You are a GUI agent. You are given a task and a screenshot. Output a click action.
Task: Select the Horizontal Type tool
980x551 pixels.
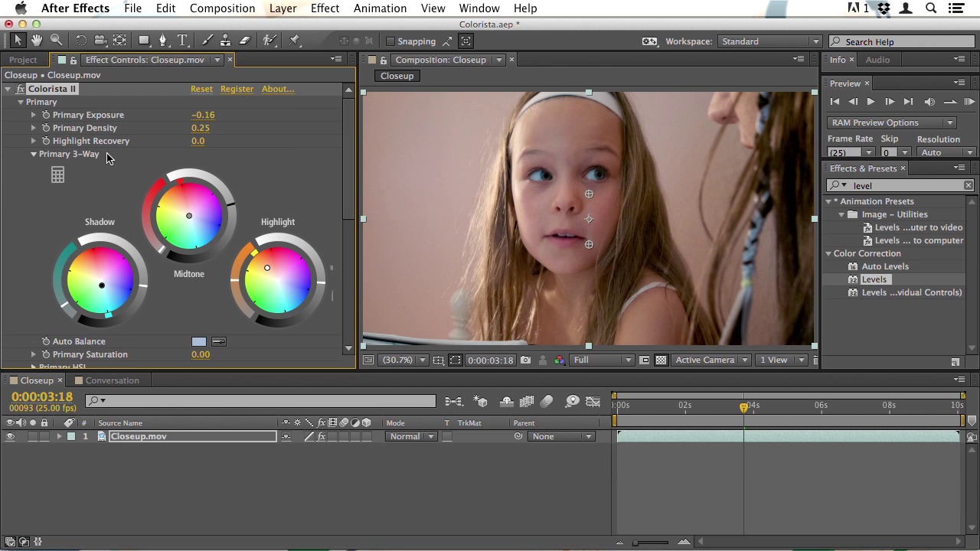click(x=182, y=41)
